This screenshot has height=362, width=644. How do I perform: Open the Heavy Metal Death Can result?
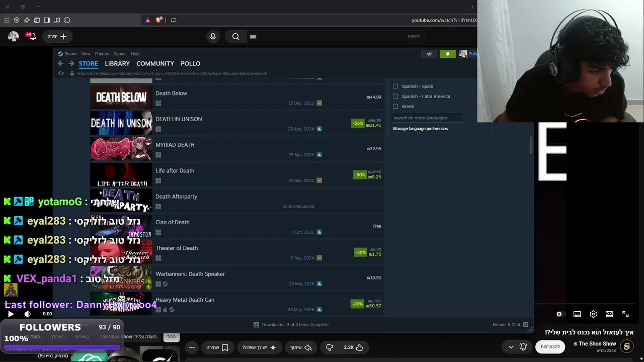click(237, 304)
